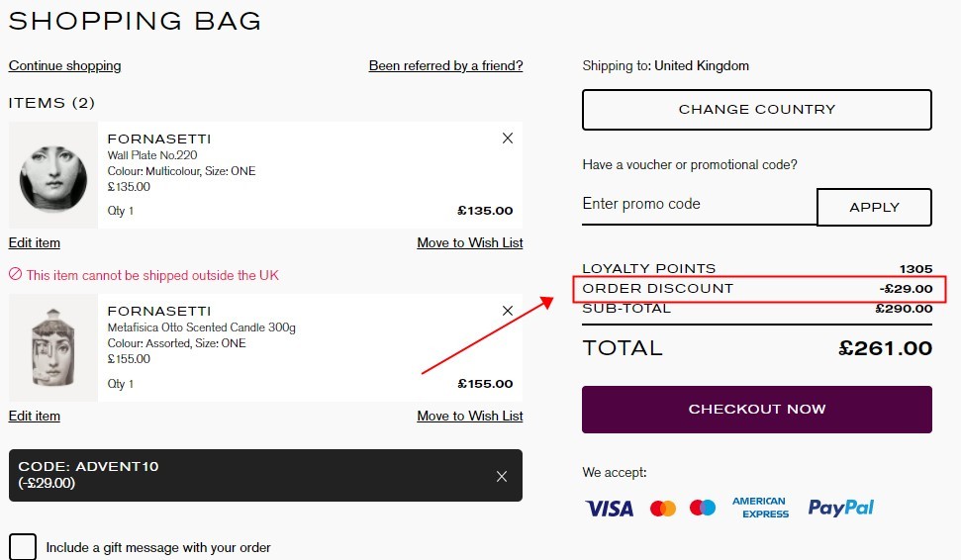The height and width of the screenshot is (560, 961).
Task: Click the American Express logo
Action: 760,508
